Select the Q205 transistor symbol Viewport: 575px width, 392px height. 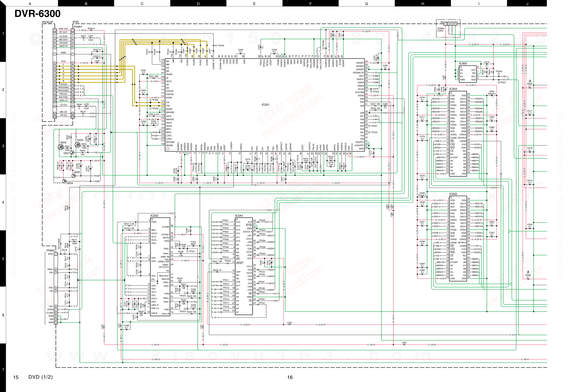click(x=74, y=176)
